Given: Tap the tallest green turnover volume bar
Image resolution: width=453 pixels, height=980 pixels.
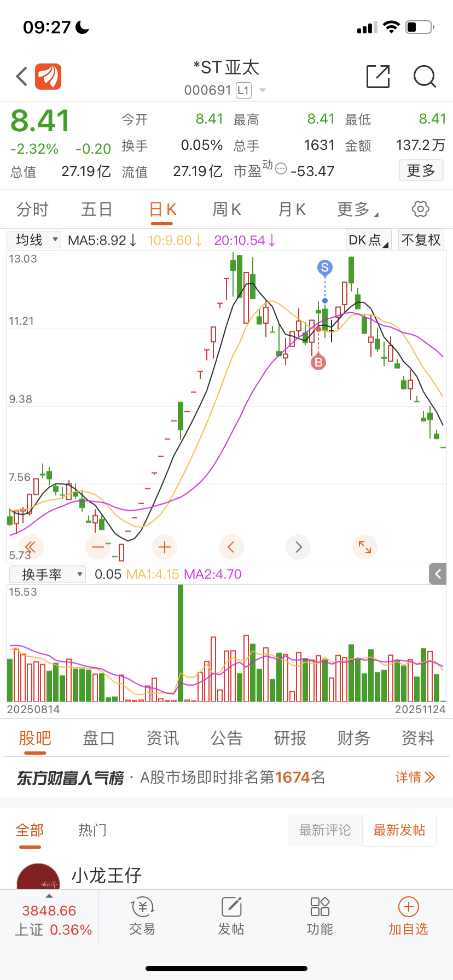Looking at the screenshot, I should (x=181, y=643).
